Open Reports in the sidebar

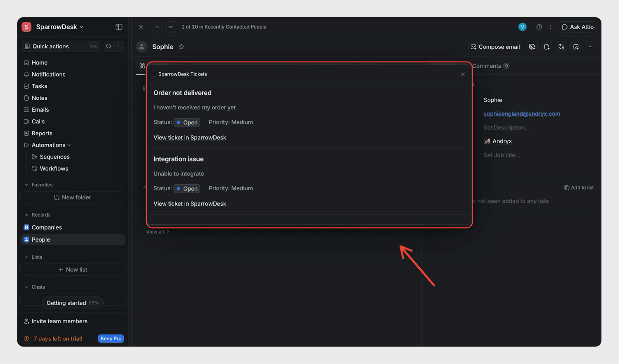click(x=42, y=133)
